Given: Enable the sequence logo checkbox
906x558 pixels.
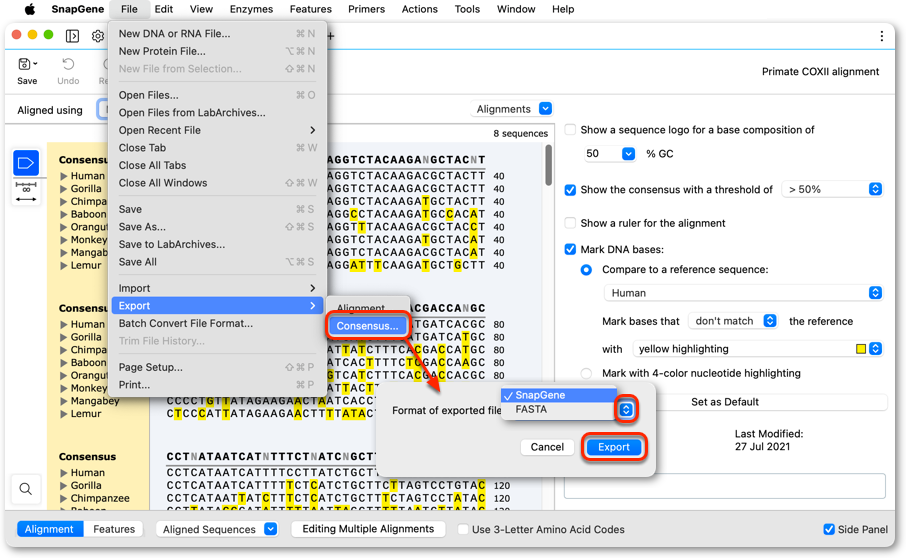Looking at the screenshot, I should click(x=570, y=129).
